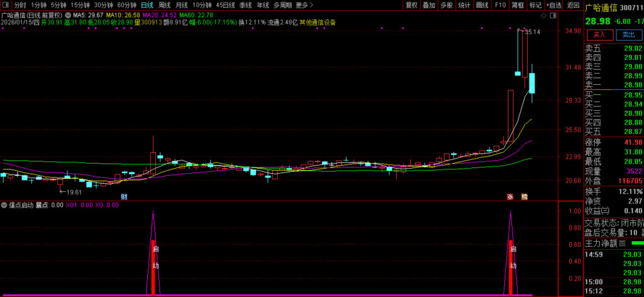The height and width of the screenshot is (297, 644).
Task: Expand 更多 period options
Action: pyautogui.click(x=302, y=5)
